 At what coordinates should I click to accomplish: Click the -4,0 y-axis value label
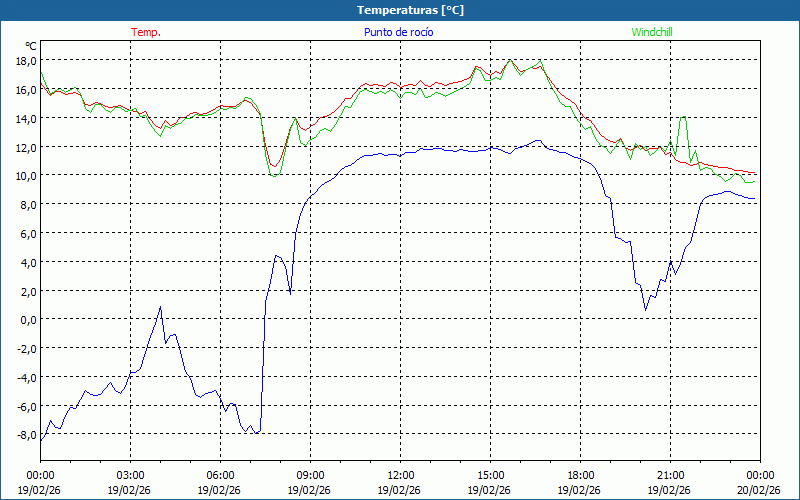click(x=25, y=378)
